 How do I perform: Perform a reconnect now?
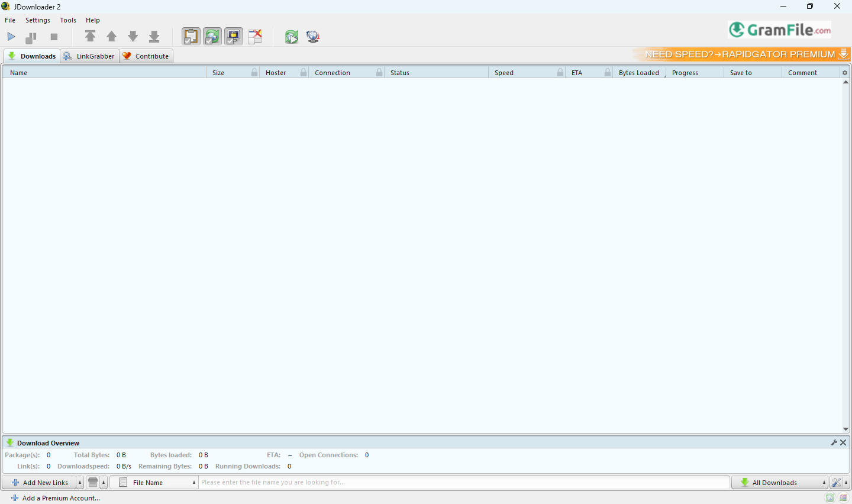(x=291, y=37)
